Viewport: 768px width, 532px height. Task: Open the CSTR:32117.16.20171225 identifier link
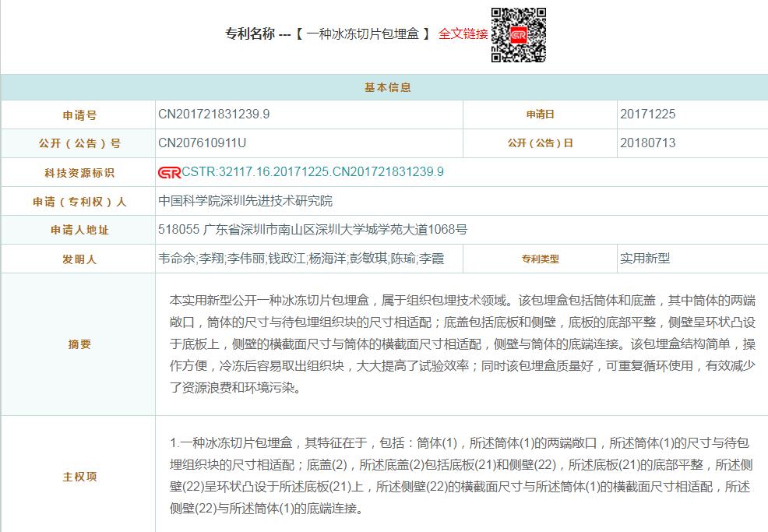(312, 172)
